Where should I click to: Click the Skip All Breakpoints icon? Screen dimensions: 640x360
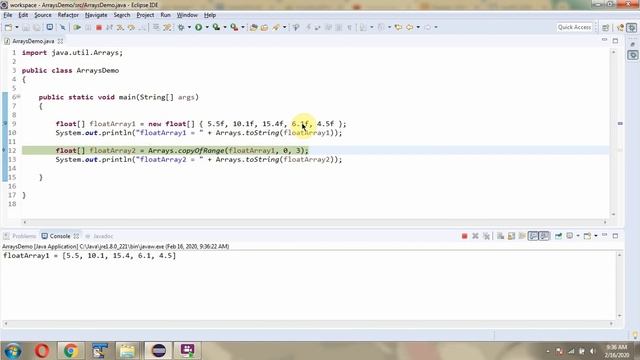62,27
